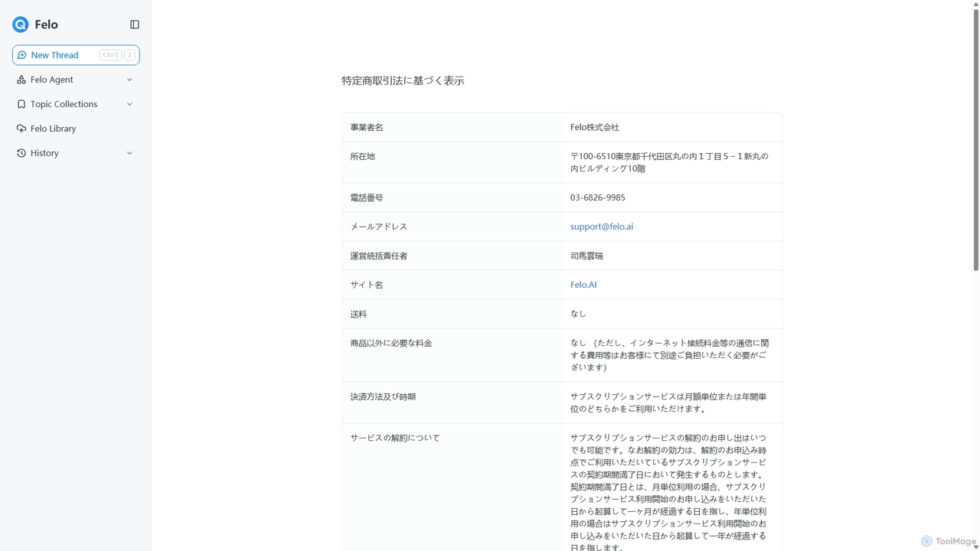Viewport: 980px width, 551px height.
Task: Expand the Topic Collections chevron
Action: 129,104
